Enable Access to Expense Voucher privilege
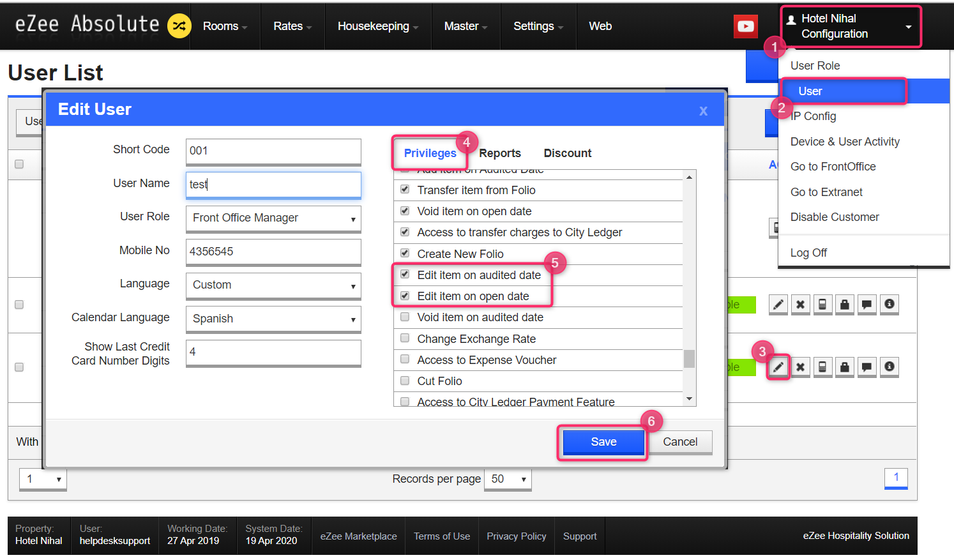The width and height of the screenshot is (954, 560). pos(405,359)
